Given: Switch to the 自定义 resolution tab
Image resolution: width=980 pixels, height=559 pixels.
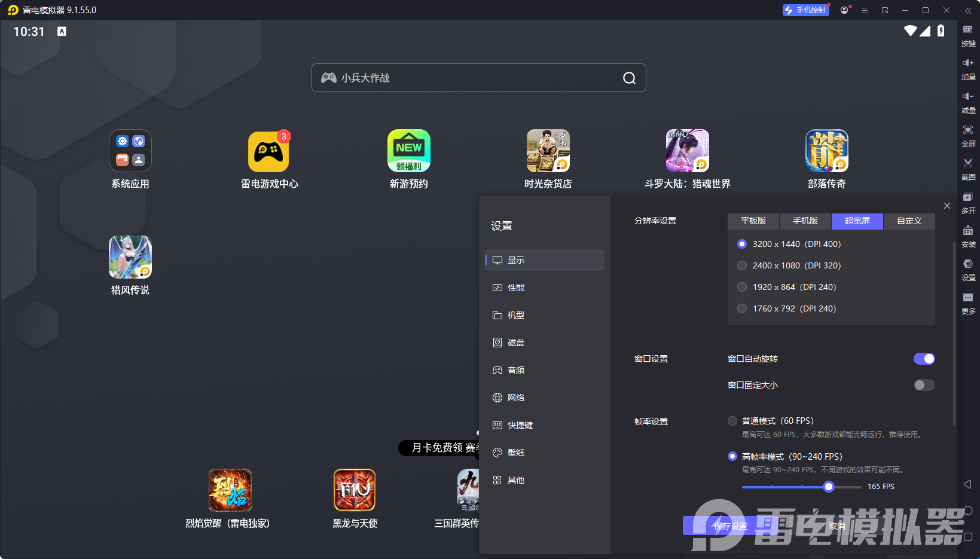Looking at the screenshot, I should 908,221.
